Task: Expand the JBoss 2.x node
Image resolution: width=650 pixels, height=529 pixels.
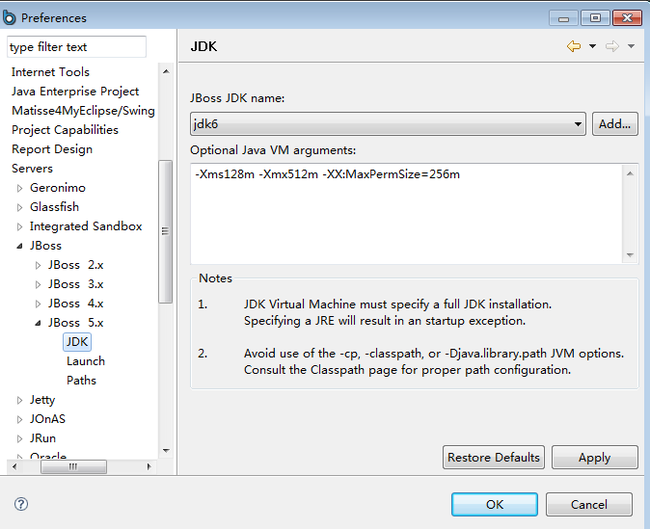Action: 38,265
